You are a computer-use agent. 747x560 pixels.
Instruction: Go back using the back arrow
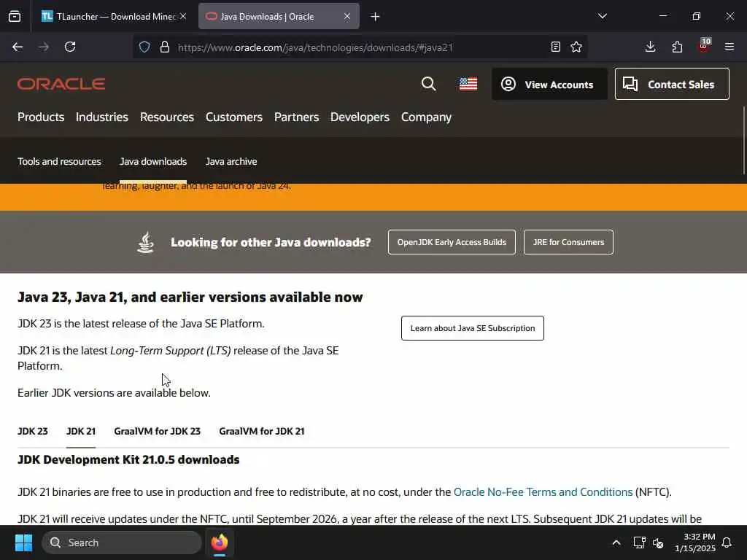click(18, 47)
